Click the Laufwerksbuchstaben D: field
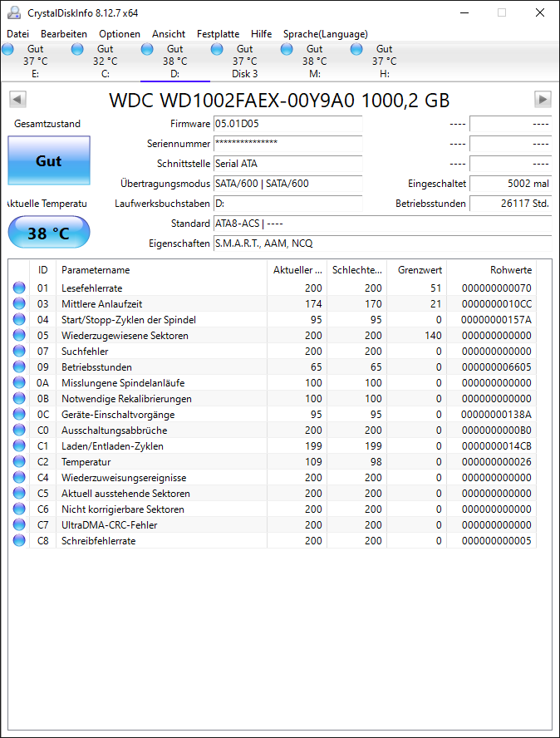This screenshot has height=738, width=560. [287, 204]
